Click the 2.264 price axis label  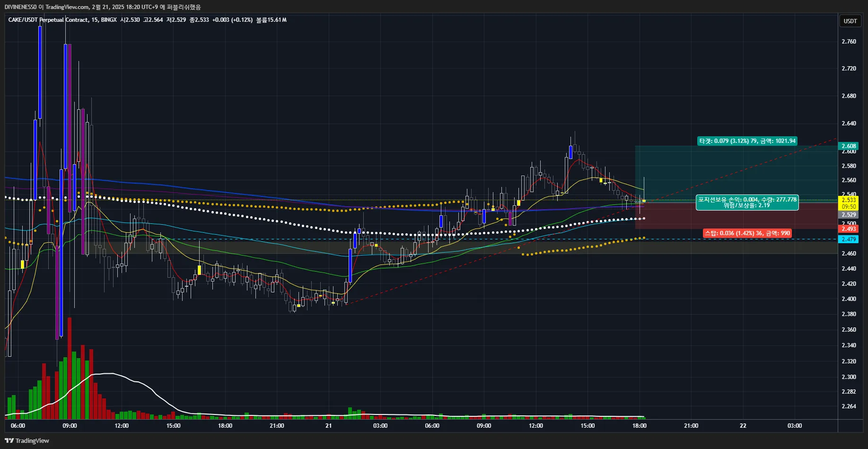[849, 406]
